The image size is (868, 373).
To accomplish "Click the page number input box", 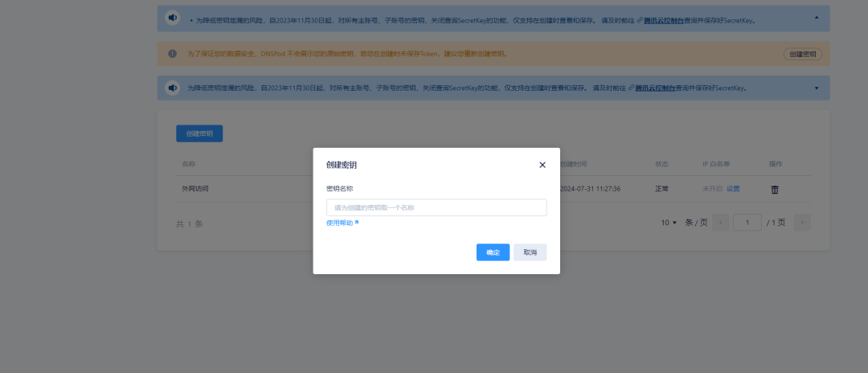I will [x=747, y=223].
